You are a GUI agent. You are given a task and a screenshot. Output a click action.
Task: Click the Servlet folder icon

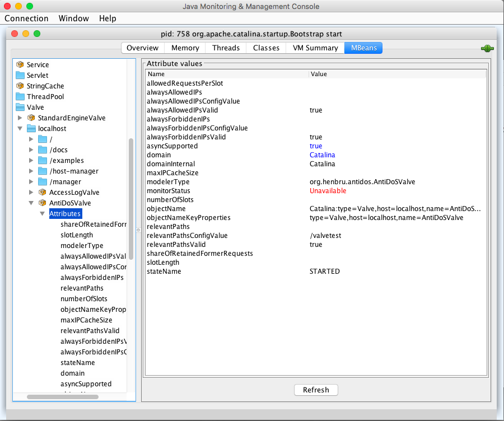20,75
